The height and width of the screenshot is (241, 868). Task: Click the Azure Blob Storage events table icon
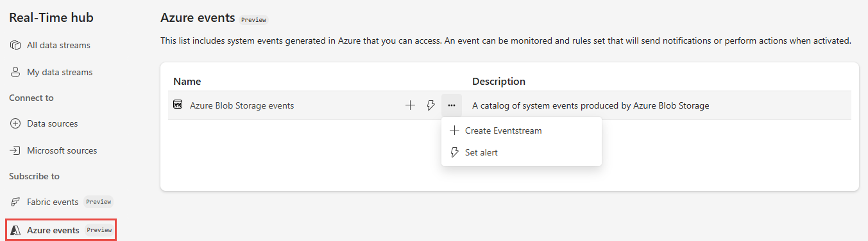click(x=178, y=105)
